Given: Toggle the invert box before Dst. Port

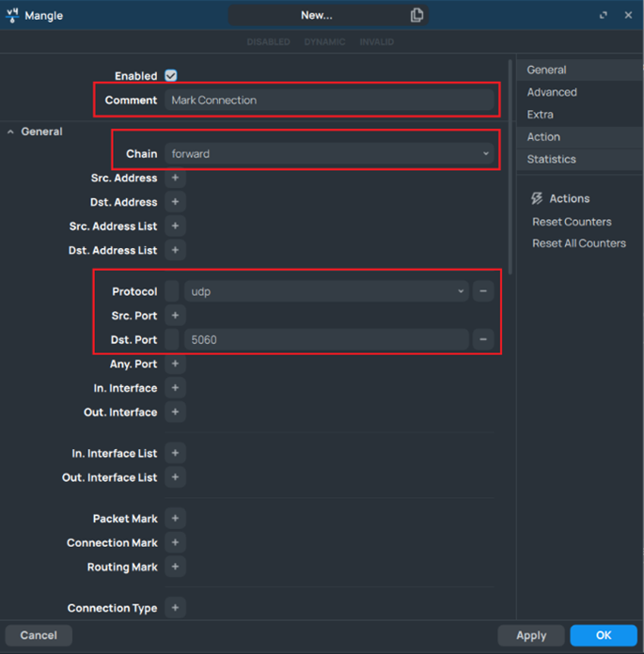Looking at the screenshot, I should [x=172, y=339].
